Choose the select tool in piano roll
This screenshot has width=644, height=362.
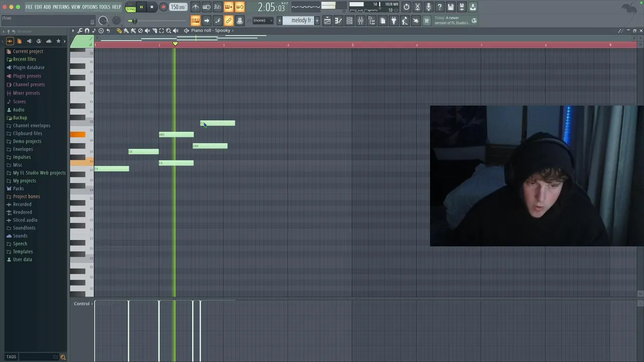[x=162, y=31]
